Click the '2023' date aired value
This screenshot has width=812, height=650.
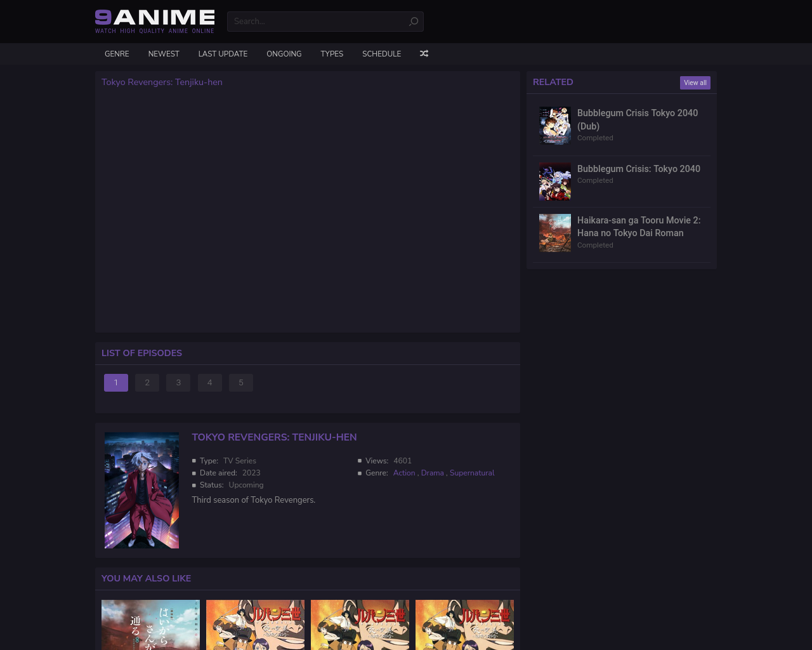click(x=251, y=473)
